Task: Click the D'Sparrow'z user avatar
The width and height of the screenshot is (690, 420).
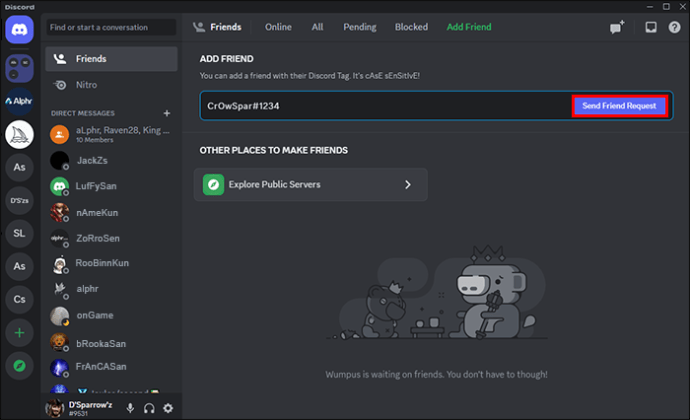Action: tap(55, 408)
